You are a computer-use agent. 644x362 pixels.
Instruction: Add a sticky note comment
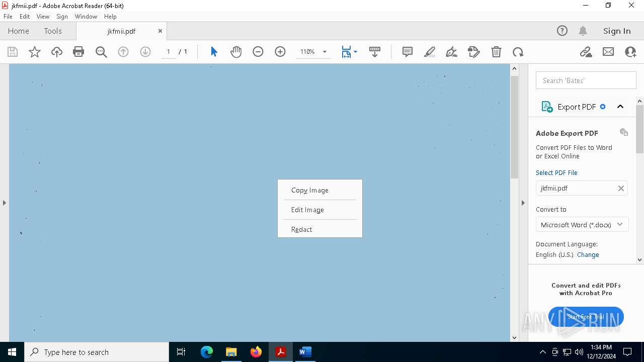(408, 52)
